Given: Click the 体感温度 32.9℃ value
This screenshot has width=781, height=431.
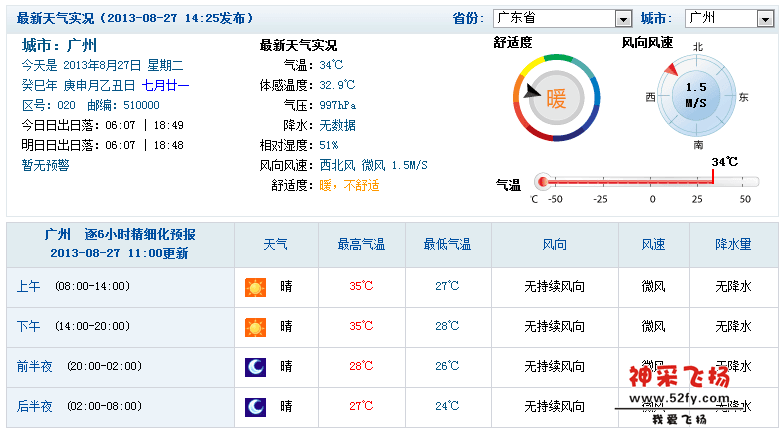Looking at the screenshot, I should [x=337, y=85].
